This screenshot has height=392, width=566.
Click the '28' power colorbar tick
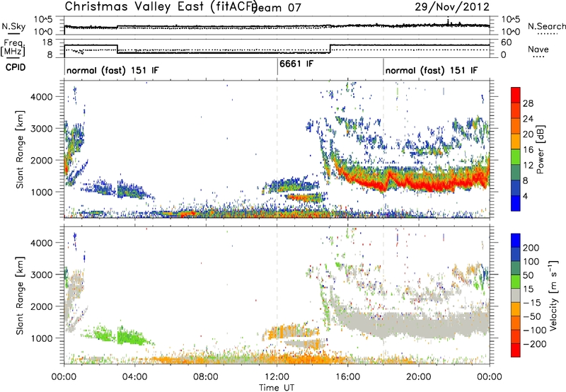click(528, 103)
